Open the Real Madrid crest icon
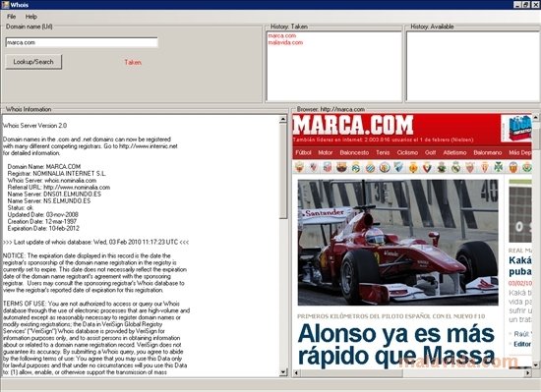Viewport: 541px width, 392px height. point(455,168)
